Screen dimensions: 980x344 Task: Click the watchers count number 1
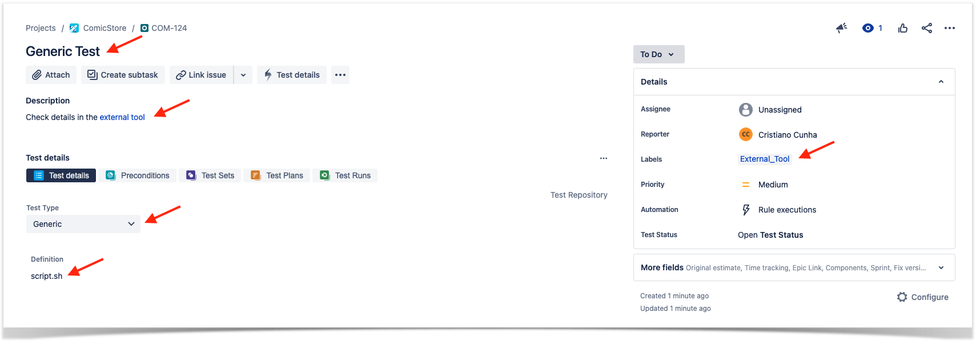coord(880,28)
